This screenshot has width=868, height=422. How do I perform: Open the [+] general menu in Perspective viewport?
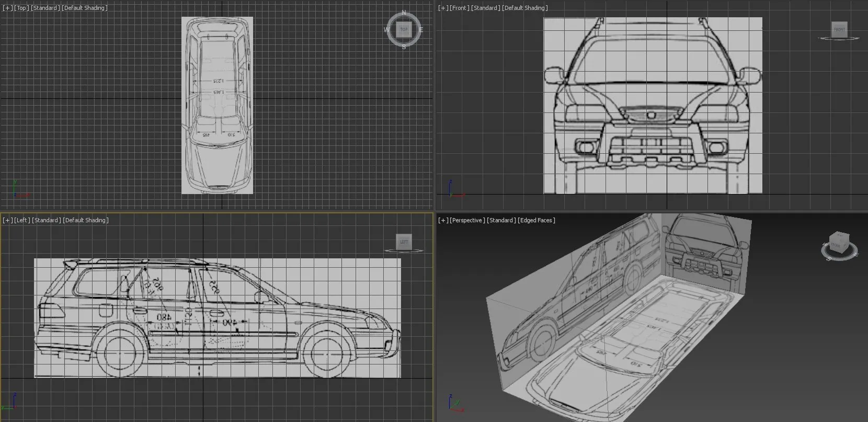pos(443,220)
